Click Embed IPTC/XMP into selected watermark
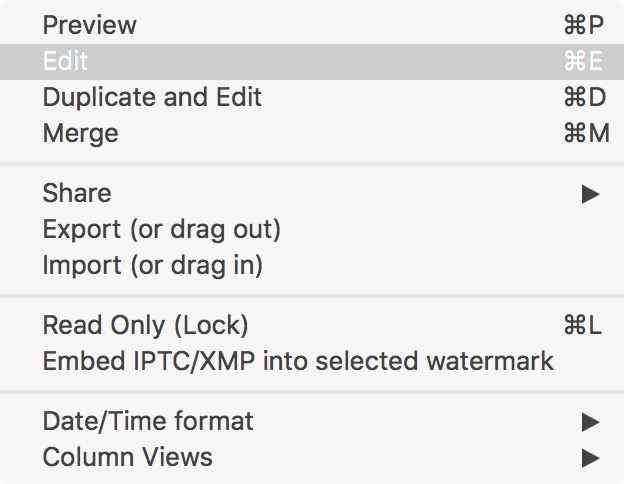 click(298, 361)
